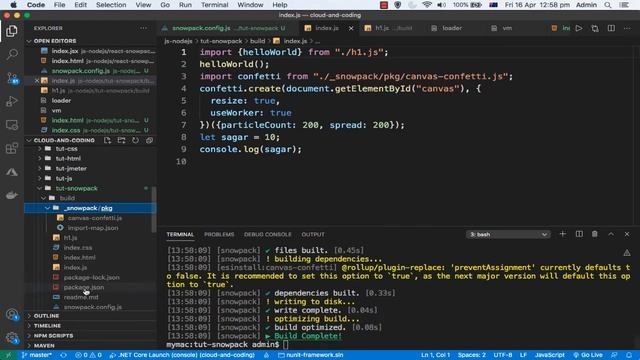Open Remote Explorer view

[x=12, y=125]
